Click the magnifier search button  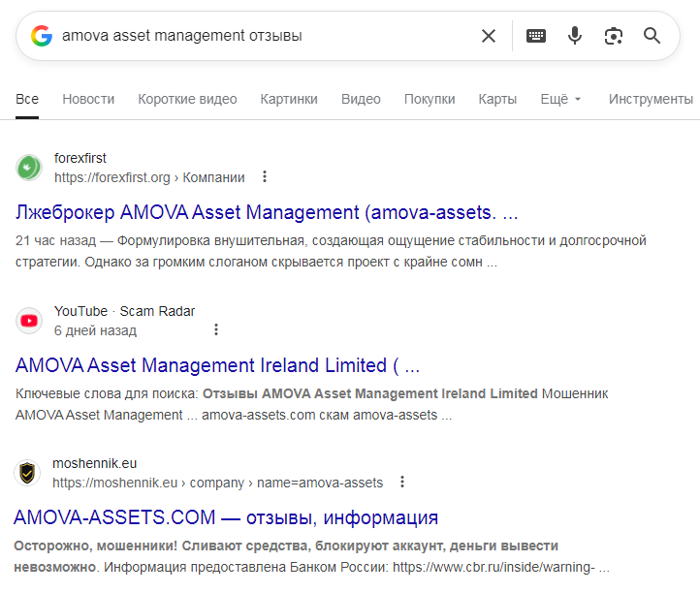pyautogui.click(x=652, y=36)
